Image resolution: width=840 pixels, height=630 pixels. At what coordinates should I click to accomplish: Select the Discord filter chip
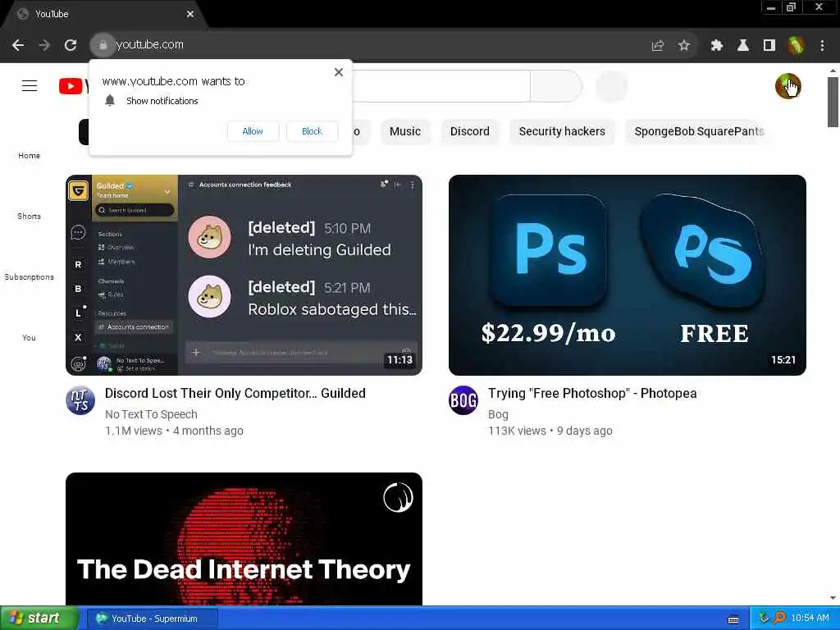[470, 132]
